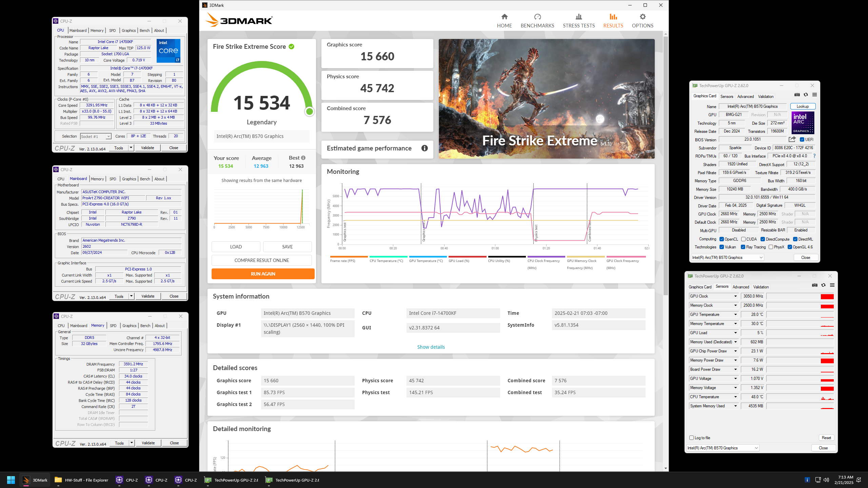Toggle the UEFI checkbox in GPU-Z
This screenshot has height=488, width=868.
(x=802, y=139)
